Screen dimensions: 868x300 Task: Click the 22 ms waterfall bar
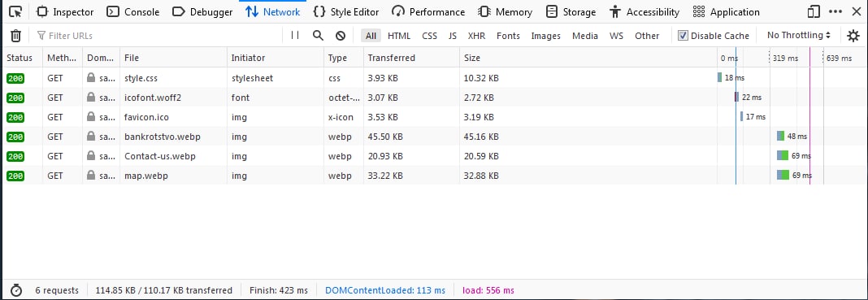(x=737, y=97)
